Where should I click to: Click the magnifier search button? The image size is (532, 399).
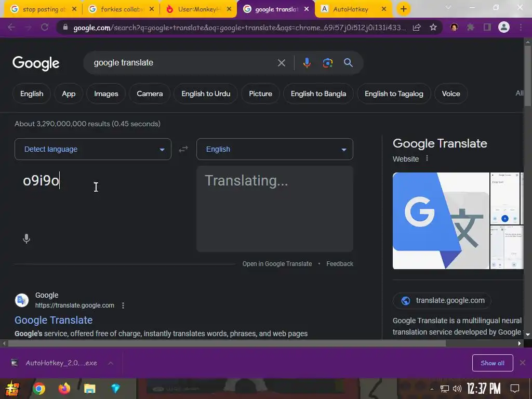coord(348,62)
